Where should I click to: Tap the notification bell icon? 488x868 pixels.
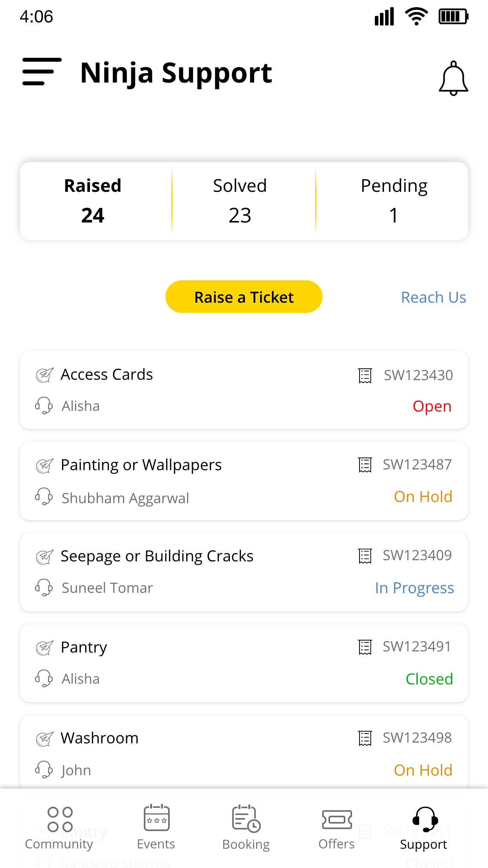coord(453,78)
